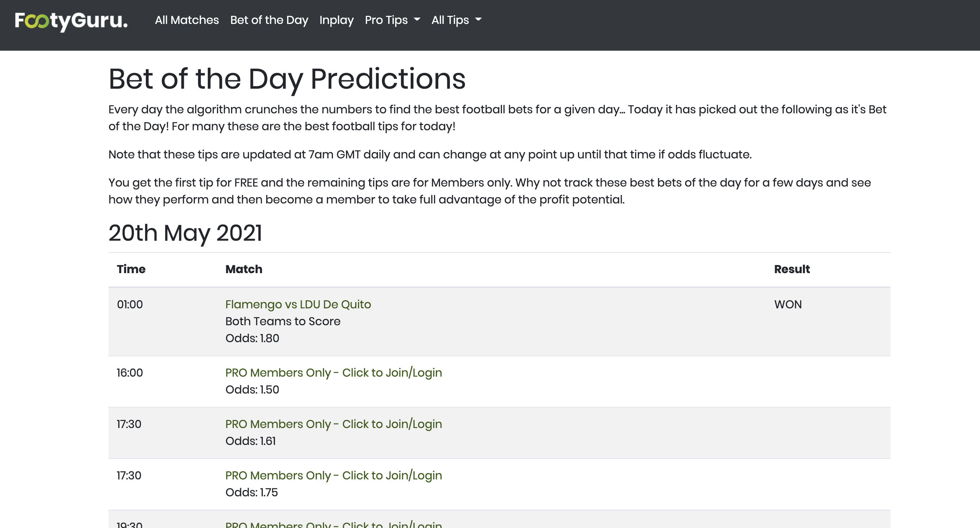This screenshot has width=980, height=528.
Task: Click the FootyGuru logo
Action: [x=71, y=21]
